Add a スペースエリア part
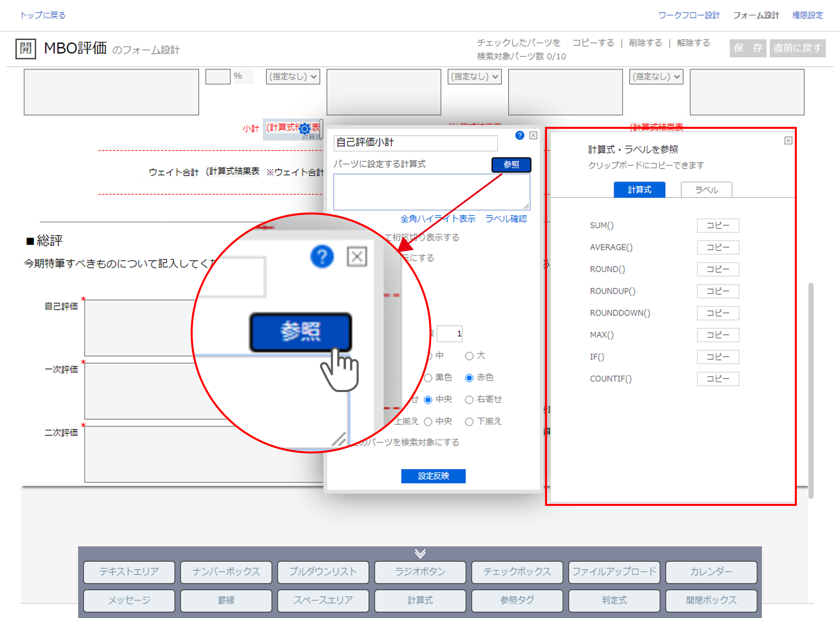 pos(323,601)
